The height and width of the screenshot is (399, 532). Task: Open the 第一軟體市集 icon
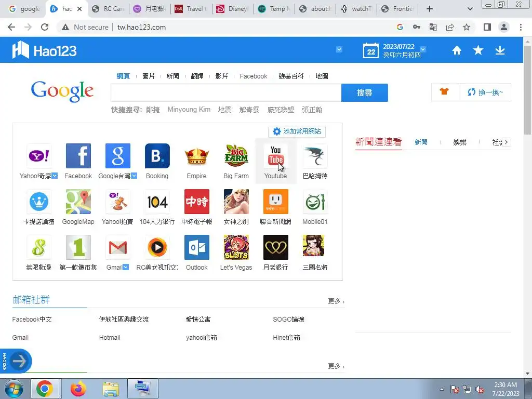pyautogui.click(x=78, y=247)
